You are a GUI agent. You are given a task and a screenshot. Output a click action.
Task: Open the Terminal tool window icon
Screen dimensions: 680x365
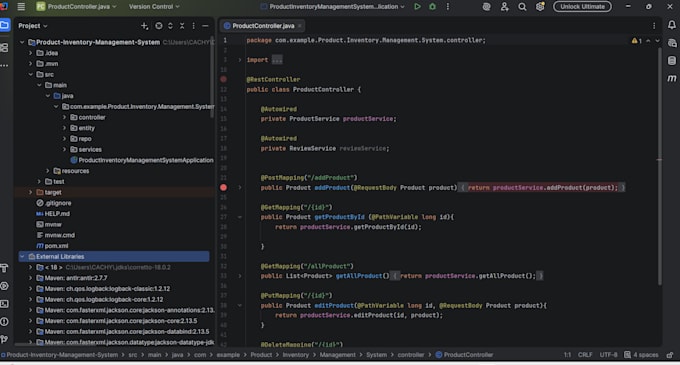[4, 304]
